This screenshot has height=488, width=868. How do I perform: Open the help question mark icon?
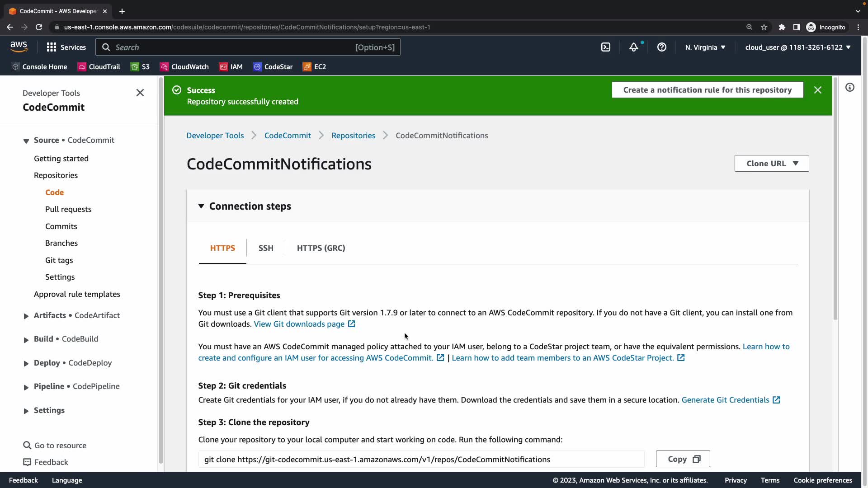[662, 47]
